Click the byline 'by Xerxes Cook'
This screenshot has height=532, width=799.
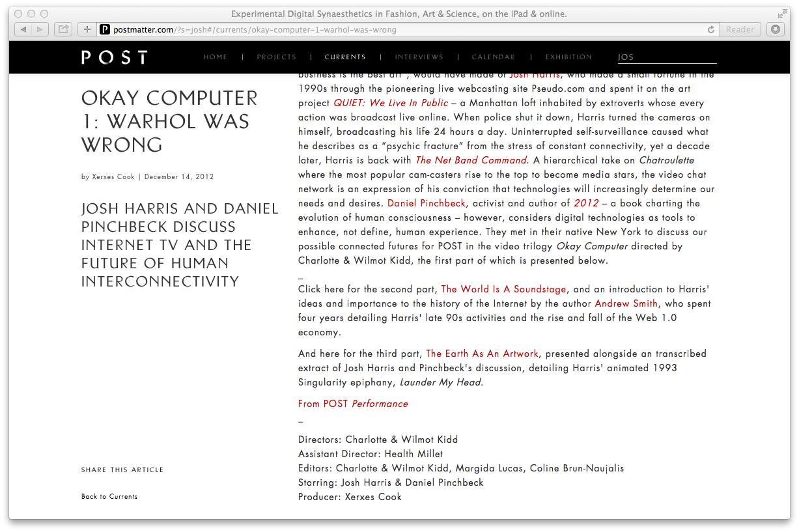[x=108, y=176]
